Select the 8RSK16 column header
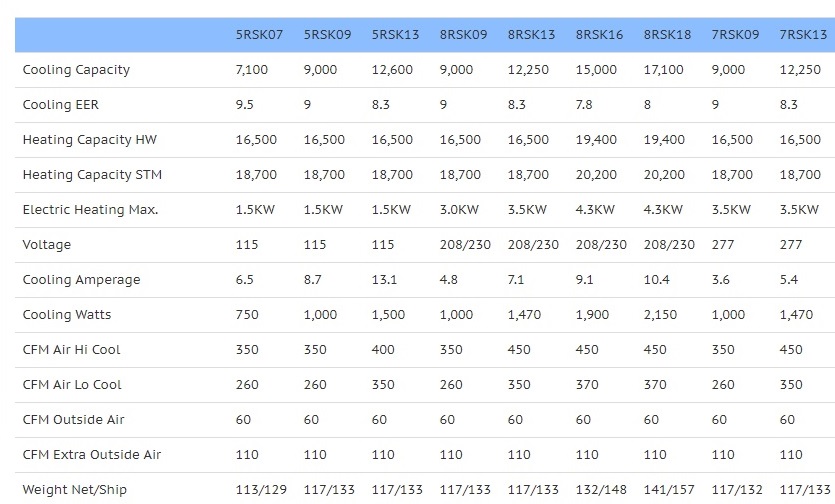Image resolution: width=835 pixels, height=504 pixels. point(599,35)
